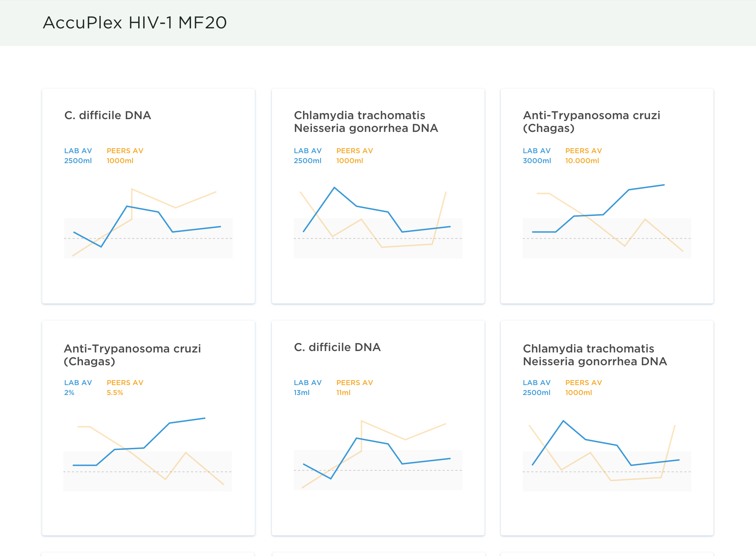Open the trend chart in the 3000ml Chagas card
The width and height of the screenshot is (756, 556).
(607, 221)
